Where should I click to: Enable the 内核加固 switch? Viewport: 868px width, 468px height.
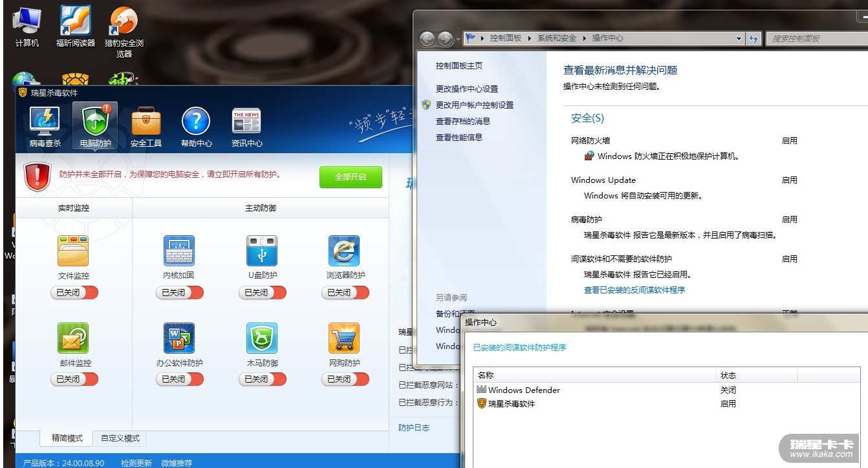click(180, 293)
